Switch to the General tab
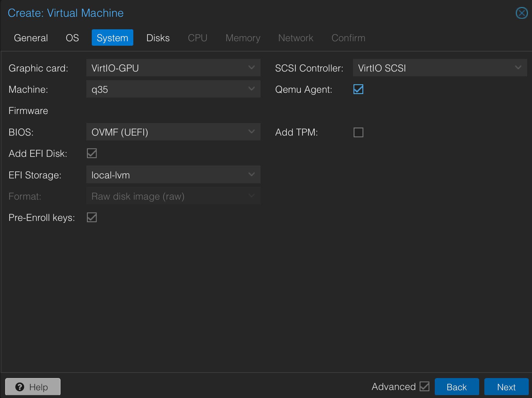This screenshot has width=532, height=398. point(31,38)
